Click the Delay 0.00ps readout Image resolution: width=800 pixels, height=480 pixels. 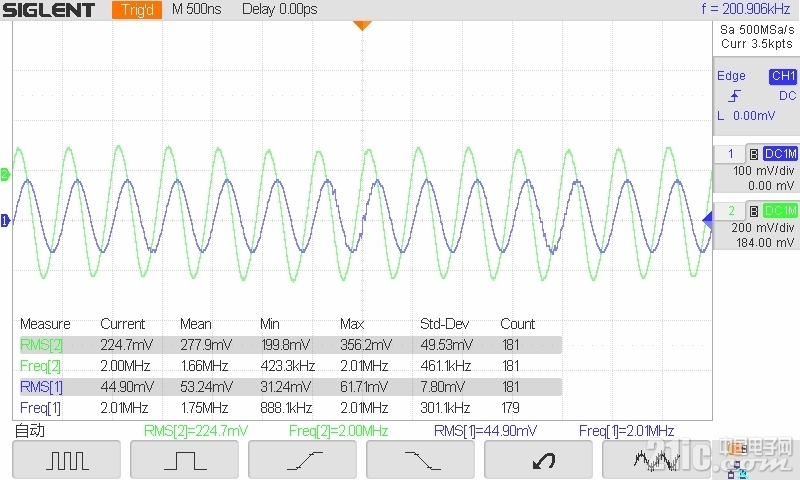point(280,9)
